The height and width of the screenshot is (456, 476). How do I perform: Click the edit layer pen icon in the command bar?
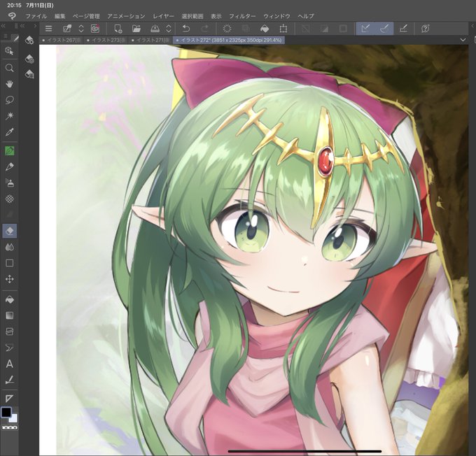click(x=67, y=29)
